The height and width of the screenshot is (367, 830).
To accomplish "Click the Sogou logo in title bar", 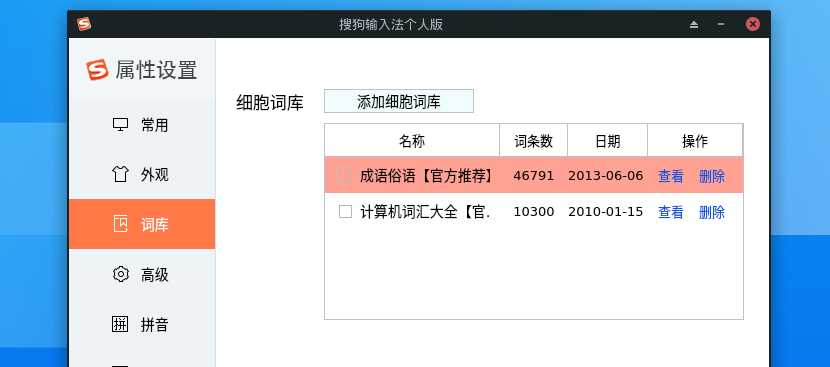I will 84,24.
